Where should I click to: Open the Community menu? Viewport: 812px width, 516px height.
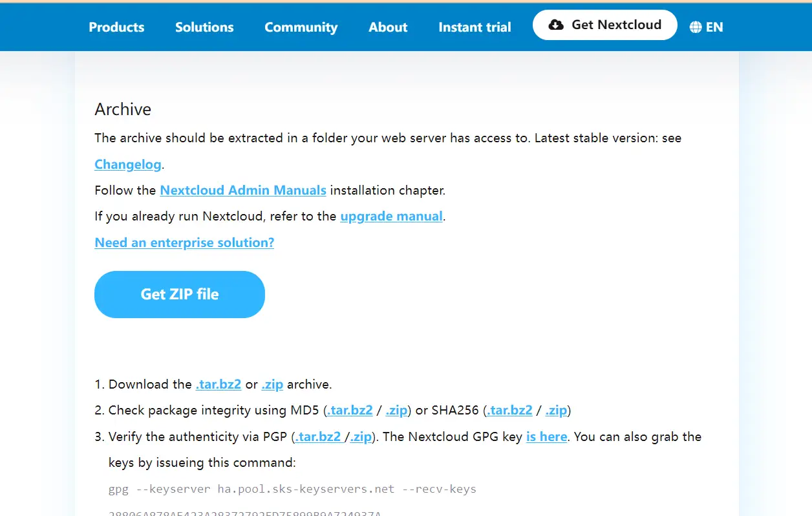click(x=301, y=27)
